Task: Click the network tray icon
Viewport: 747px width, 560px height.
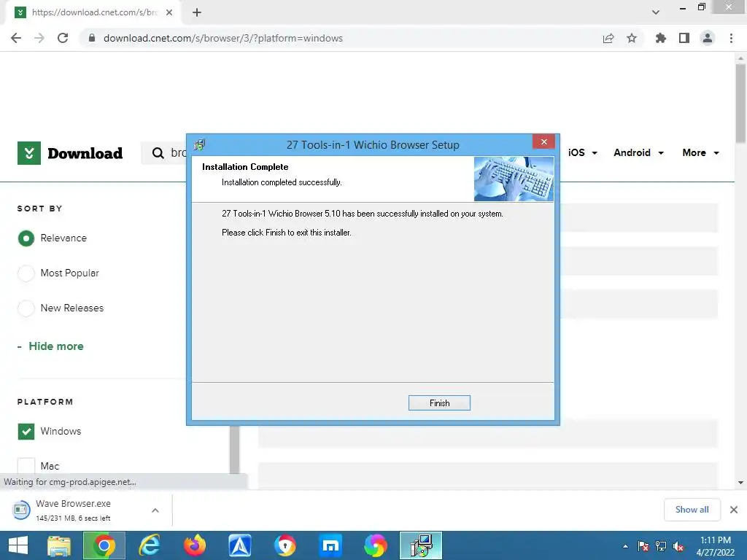Action: 661,546
